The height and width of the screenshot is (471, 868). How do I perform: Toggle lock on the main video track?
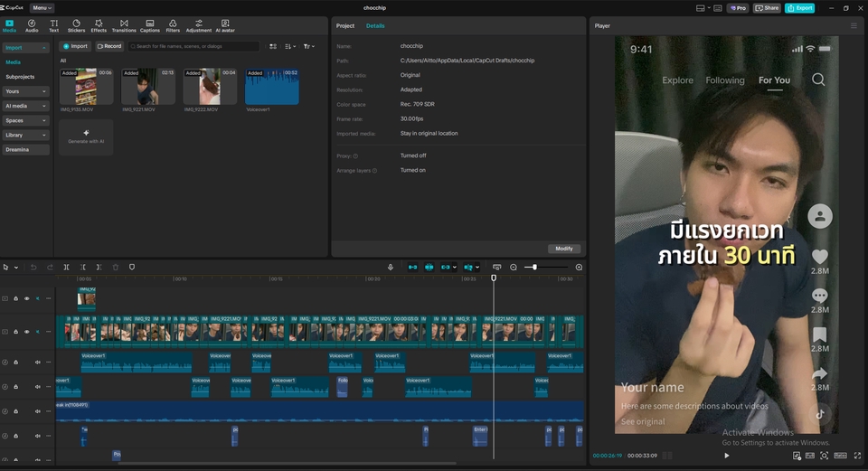(x=15, y=332)
